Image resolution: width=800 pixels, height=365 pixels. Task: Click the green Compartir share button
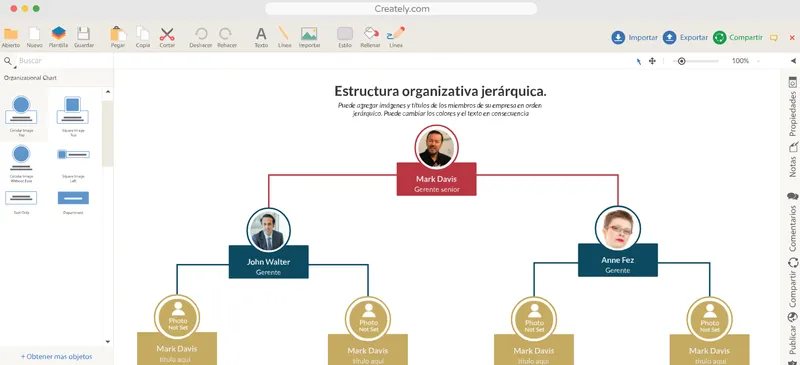coord(737,38)
